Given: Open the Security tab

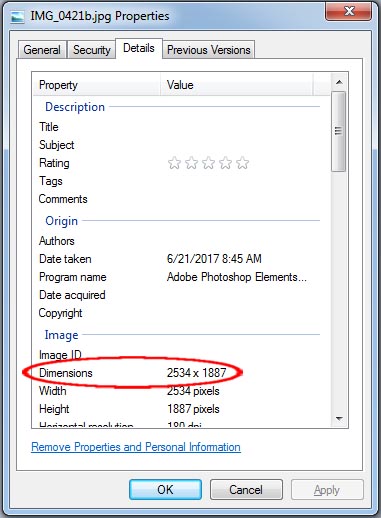Looking at the screenshot, I should 92,50.
